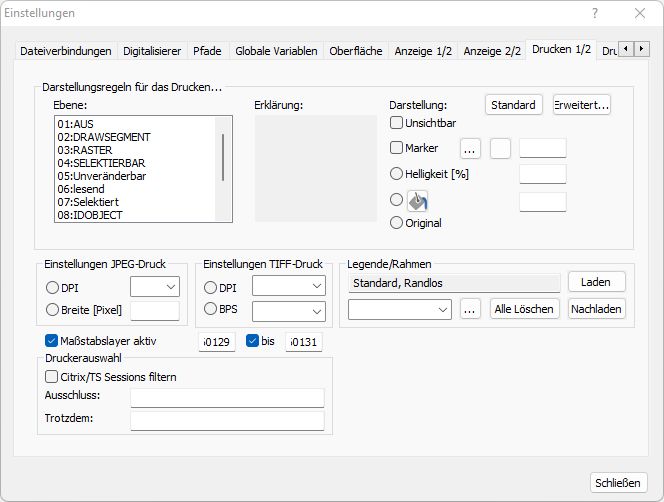664x502 pixels.
Task: Click the Schließen button
Action: point(618,483)
